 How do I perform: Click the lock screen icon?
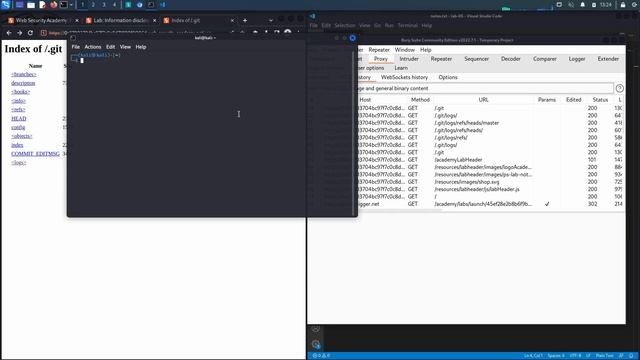tap(623, 5)
